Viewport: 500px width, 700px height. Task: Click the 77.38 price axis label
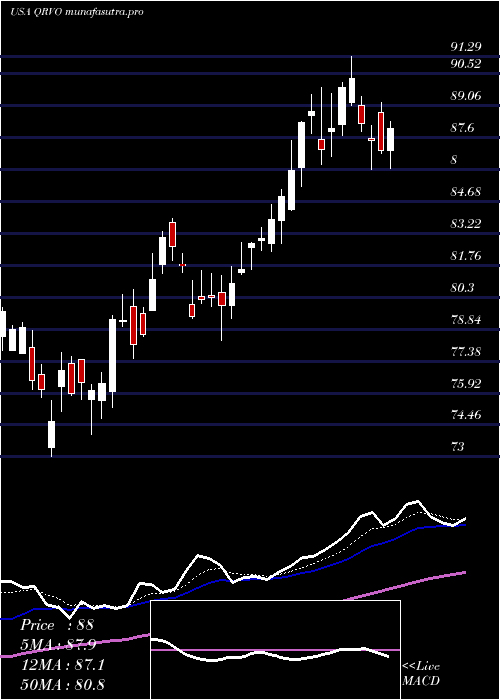pos(465,352)
